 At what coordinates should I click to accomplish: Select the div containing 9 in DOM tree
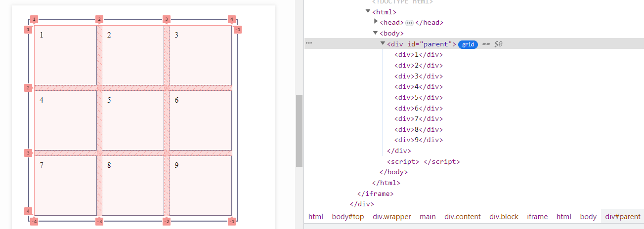[418, 140]
